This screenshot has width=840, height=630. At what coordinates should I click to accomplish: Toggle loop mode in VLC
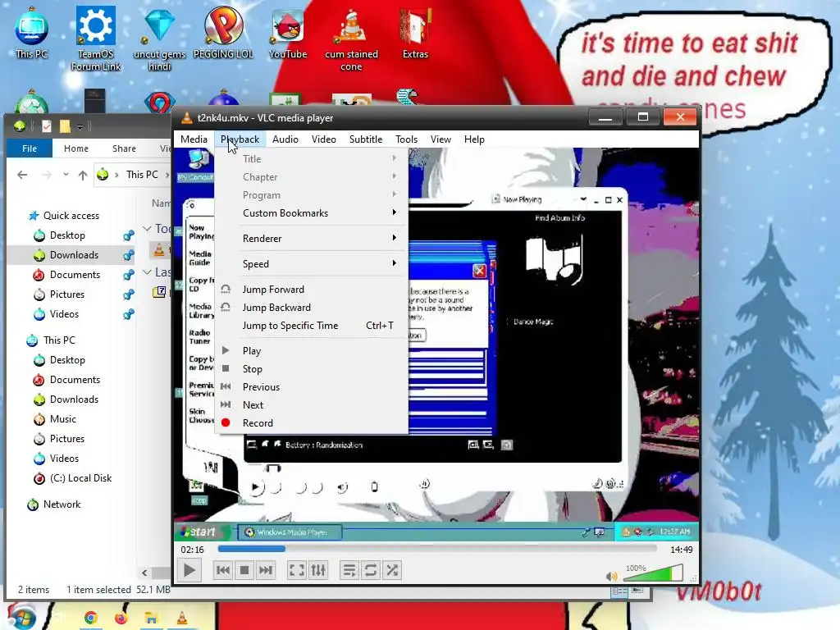[371, 571]
